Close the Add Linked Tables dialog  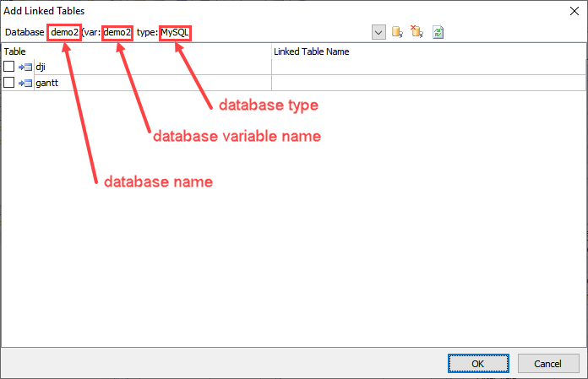tap(573, 11)
